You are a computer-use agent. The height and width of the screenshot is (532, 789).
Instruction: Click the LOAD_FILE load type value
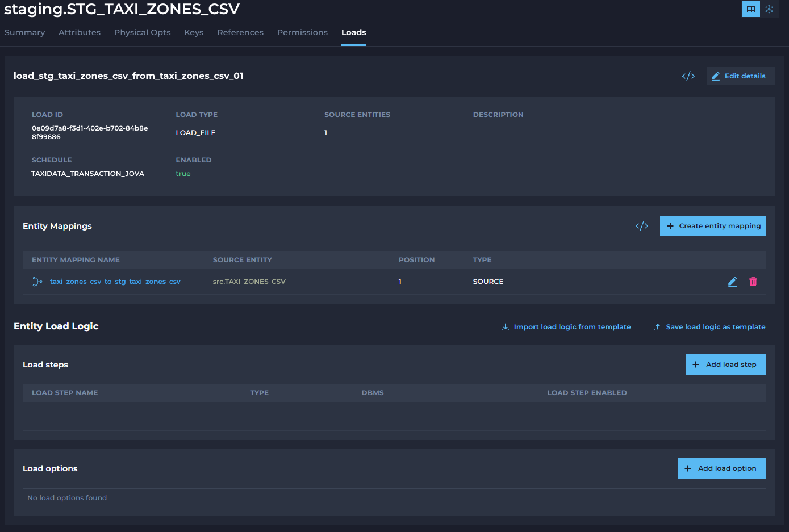(x=196, y=133)
